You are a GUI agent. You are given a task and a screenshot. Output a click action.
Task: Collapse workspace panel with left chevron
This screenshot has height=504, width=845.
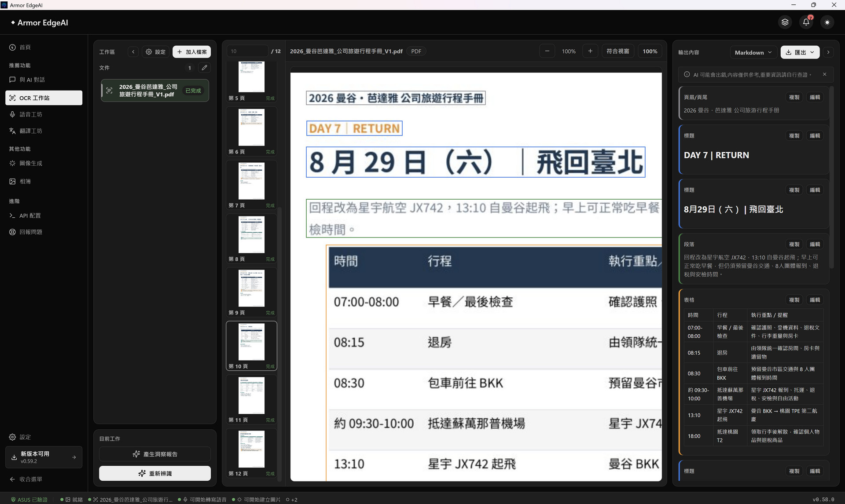coord(133,52)
